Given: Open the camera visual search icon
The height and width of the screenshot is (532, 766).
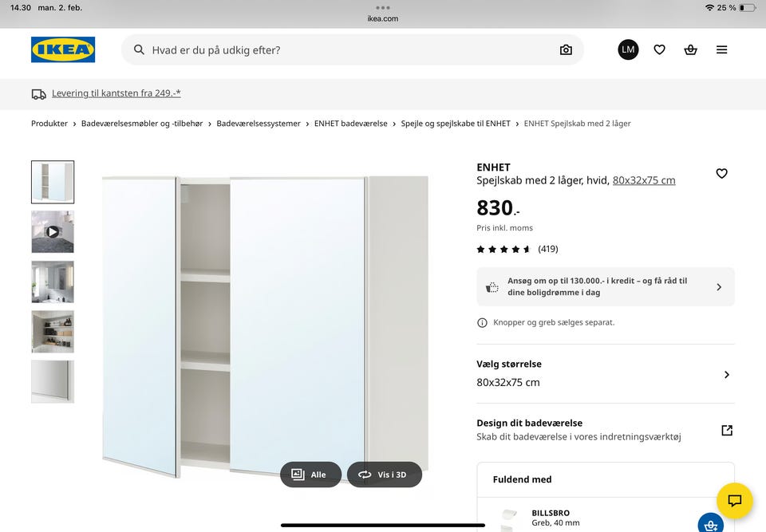Looking at the screenshot, I should click(x=565, y=49).
